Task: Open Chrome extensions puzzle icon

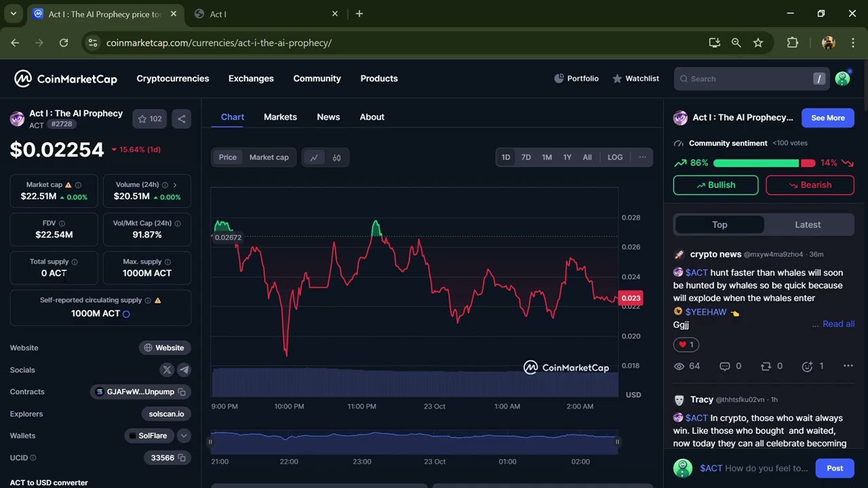Action: [793, 43]
